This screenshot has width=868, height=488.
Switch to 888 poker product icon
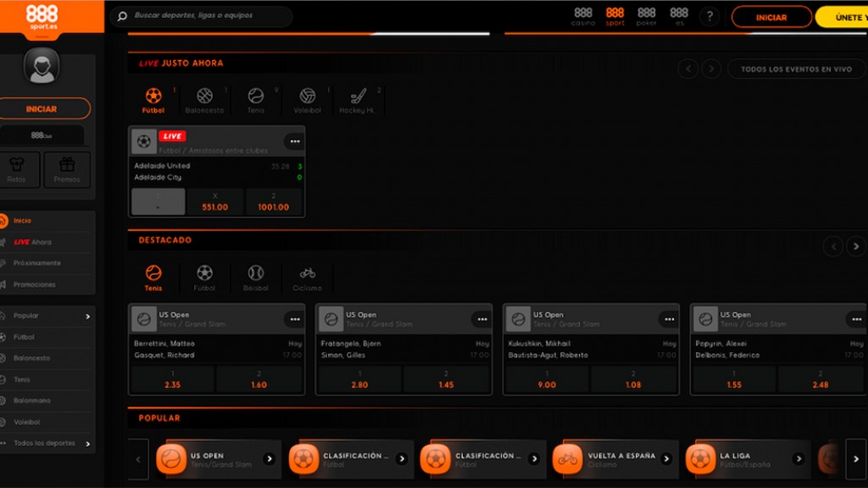coord(646,17)
